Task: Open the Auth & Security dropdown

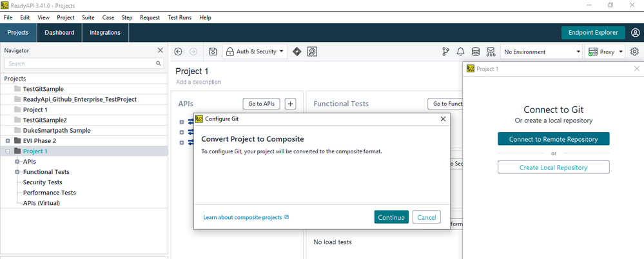Action: pyautogui.click(x=255, y=52)
